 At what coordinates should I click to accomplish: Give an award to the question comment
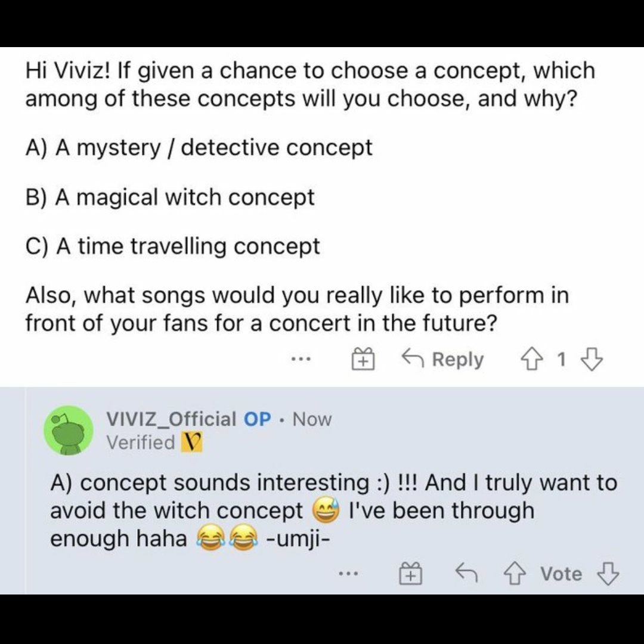(363, 360)
